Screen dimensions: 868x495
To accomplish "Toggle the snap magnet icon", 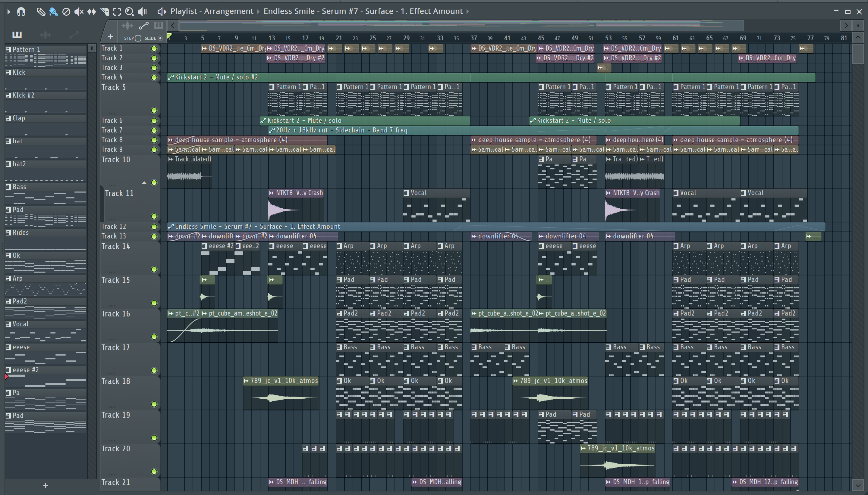I will [x=21, y=11].
